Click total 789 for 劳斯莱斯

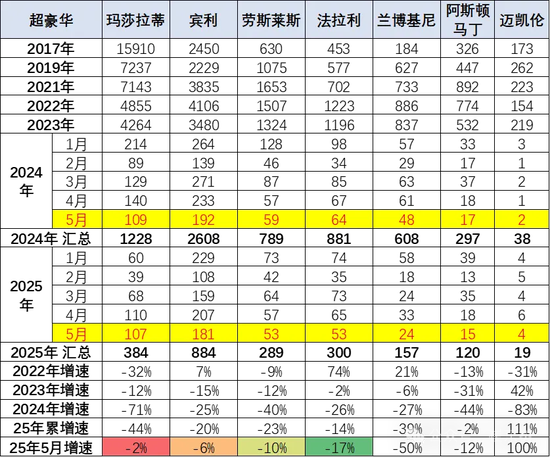[x=271, y=238]
